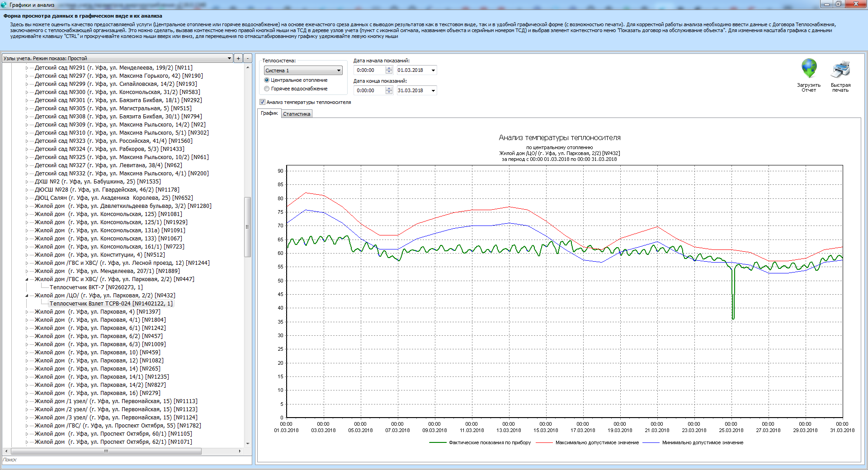Switch to the 'Статистика' tab
This screenshot has height=470, width=868.
(x=297, y=114)
